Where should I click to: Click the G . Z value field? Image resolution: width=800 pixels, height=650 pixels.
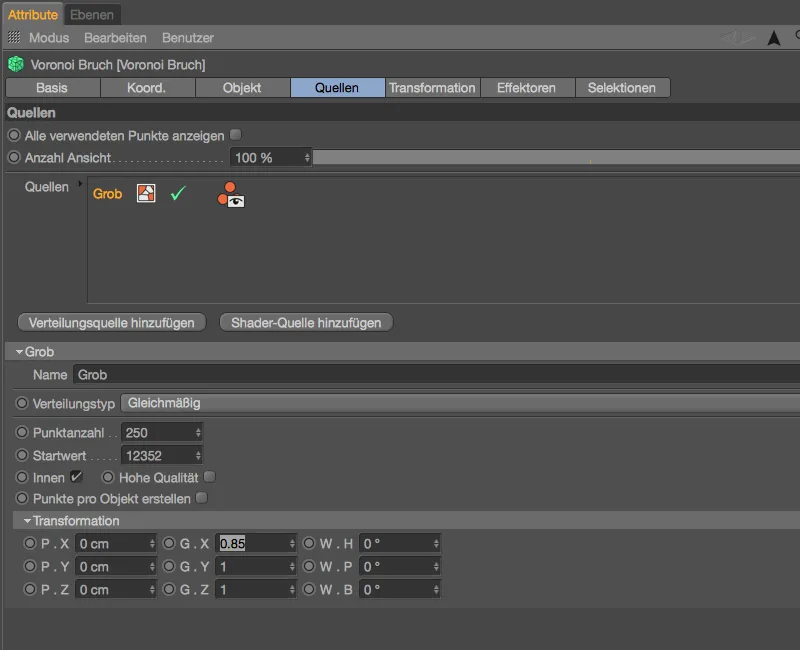(x=252, y=589)
